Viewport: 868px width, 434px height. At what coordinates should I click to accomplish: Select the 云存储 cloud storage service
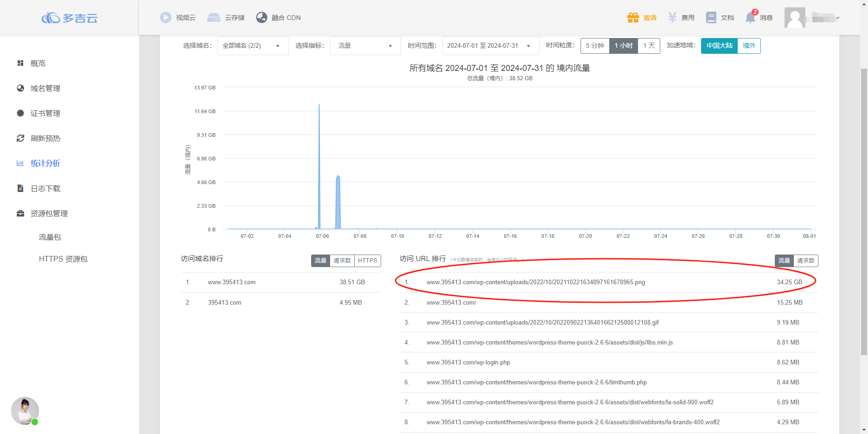click(227, 17)
